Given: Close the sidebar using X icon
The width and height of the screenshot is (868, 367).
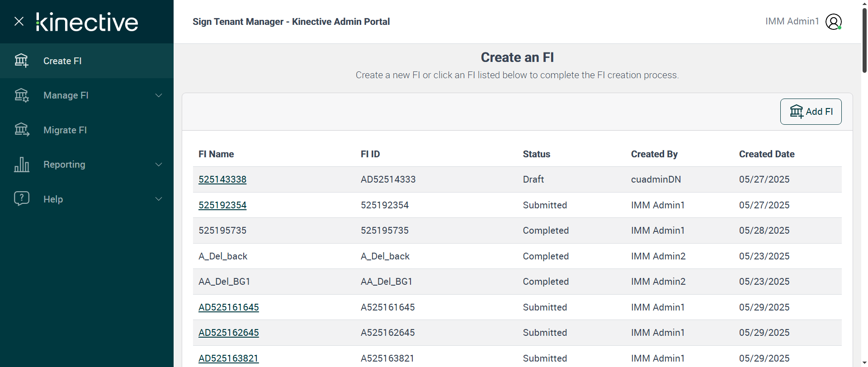Looking at the screenshot, I should [19, 21].
